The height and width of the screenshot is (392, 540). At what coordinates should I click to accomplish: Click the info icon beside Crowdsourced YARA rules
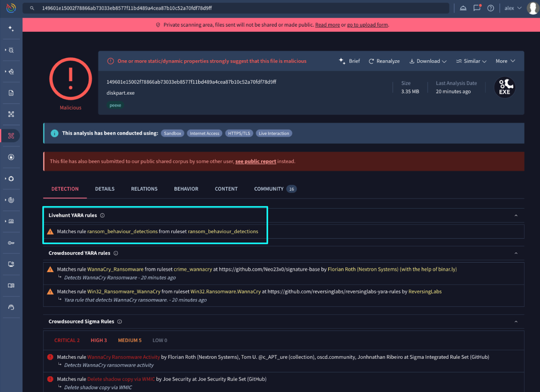click(116, 253)
